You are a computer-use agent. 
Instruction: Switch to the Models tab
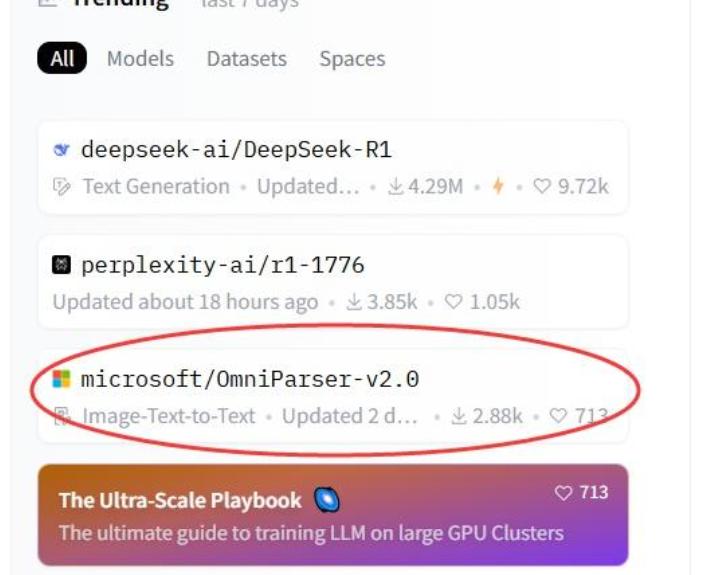click(x=140, y=59)
